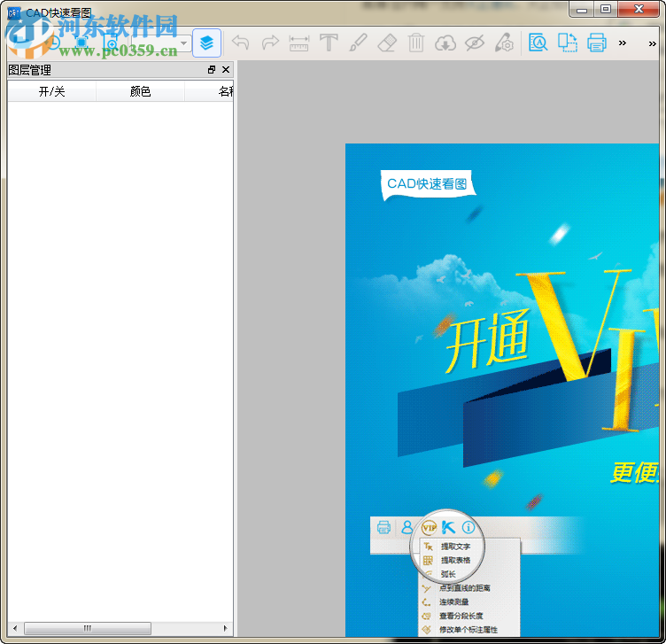Close the 图层管理 panel
666x644 pixels.
point(226,70)
